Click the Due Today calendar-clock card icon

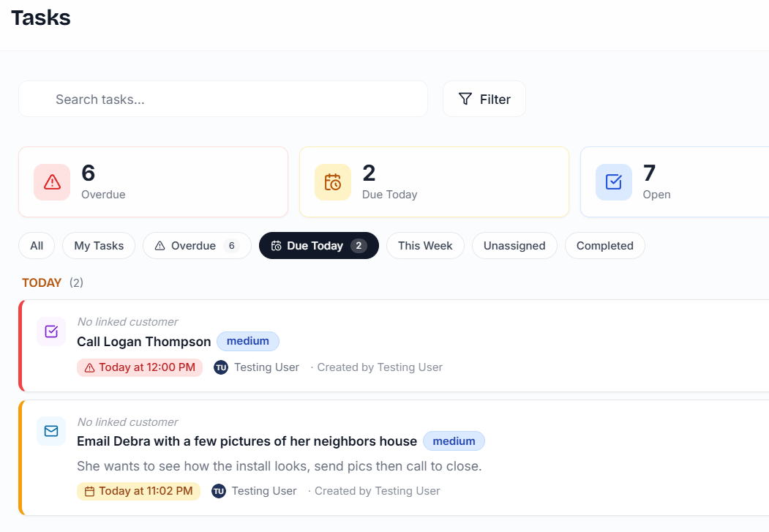pos(332,182)
